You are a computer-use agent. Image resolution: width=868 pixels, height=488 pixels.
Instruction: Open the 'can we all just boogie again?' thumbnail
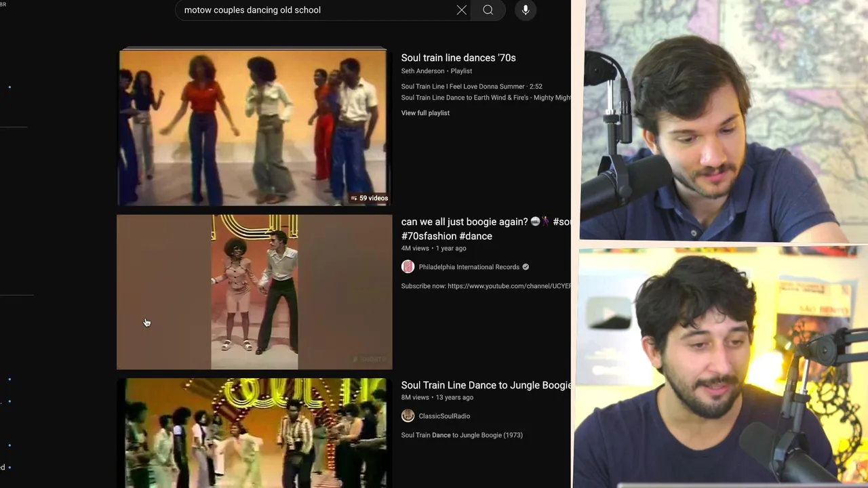[x=254, y=292]
